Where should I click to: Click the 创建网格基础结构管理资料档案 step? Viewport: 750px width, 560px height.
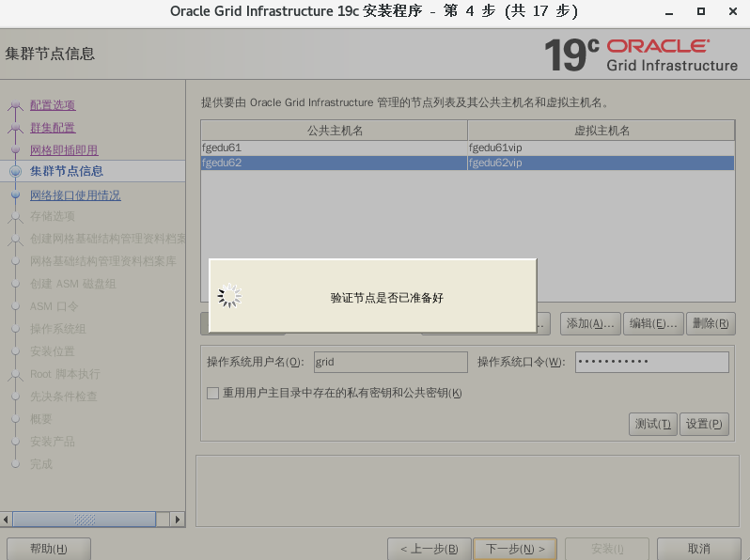(107, 239)
